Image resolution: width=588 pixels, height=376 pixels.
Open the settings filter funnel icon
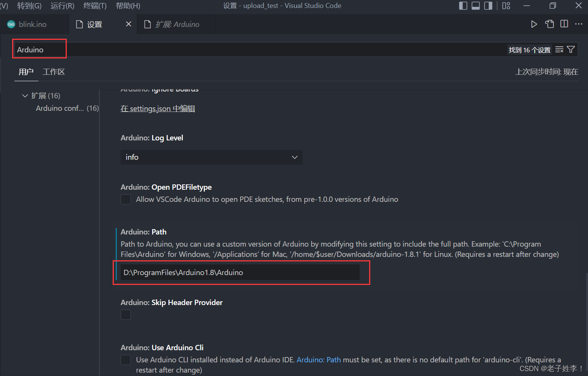pyautogui.click(x=571, y=50)
